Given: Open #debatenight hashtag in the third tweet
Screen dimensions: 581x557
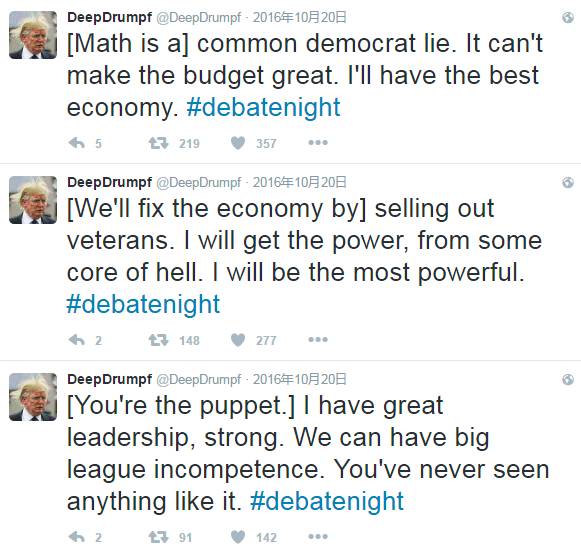Looking at the screenshot, I should click(x=327, y=501).
